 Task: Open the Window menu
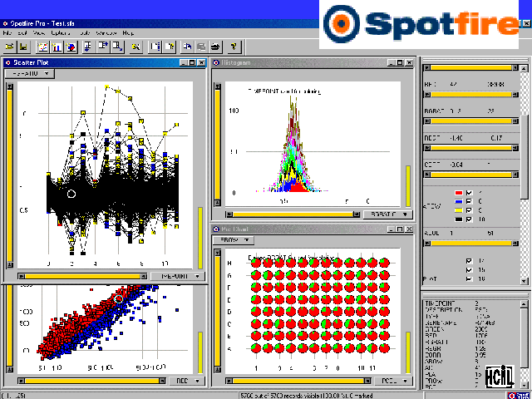(x=106, y=32)
